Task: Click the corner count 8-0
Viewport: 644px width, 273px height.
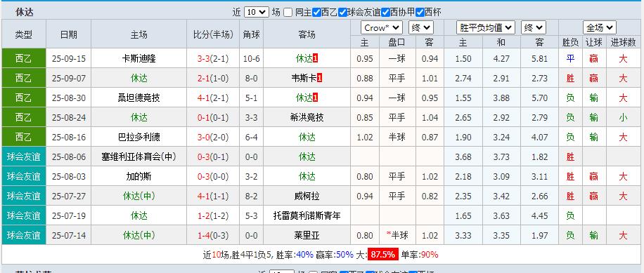Action: point(252,78)
